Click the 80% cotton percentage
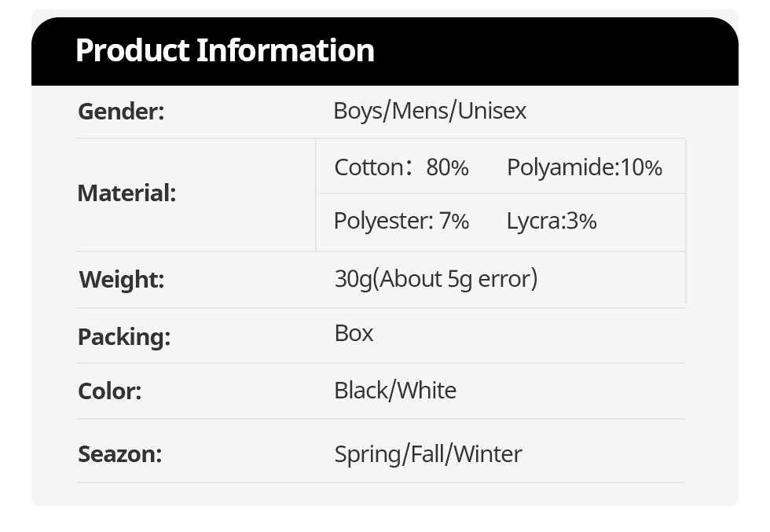The image size is (770, 532). tap(447, 167)
